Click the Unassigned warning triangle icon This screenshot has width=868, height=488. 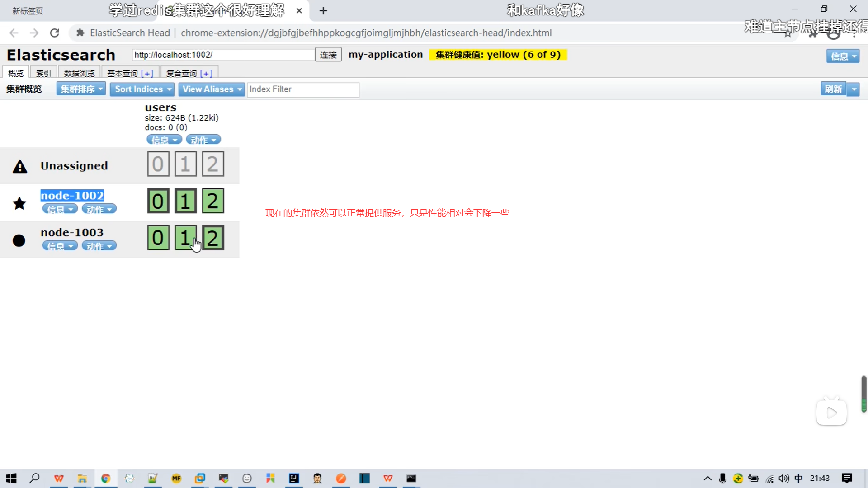pos(20,167)
